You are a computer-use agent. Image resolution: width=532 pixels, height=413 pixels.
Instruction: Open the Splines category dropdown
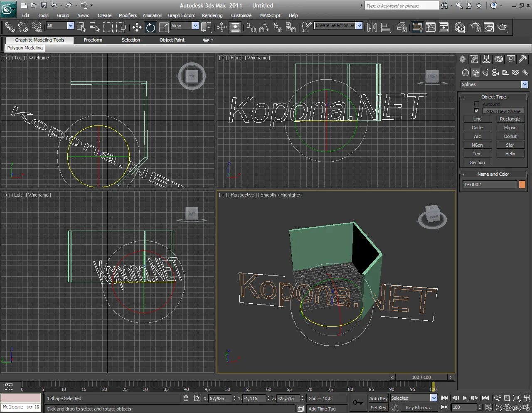(524, 84)
